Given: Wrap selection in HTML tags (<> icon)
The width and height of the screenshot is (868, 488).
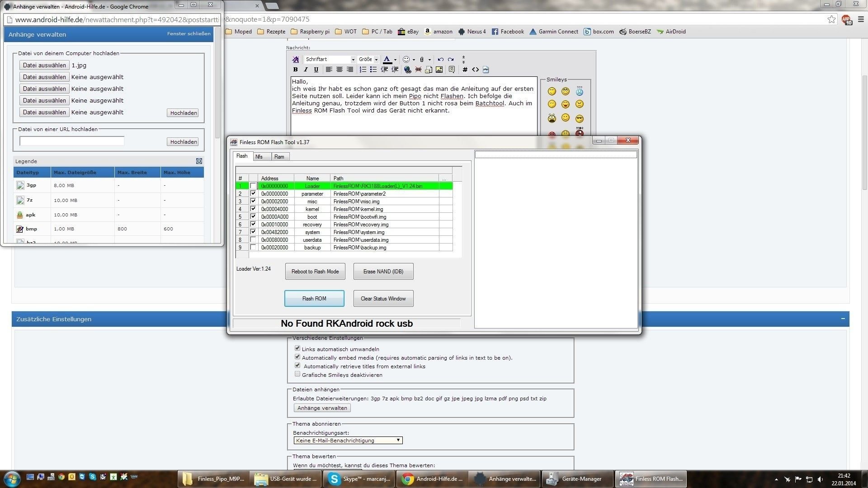Looking at the screenshot, I should tap(475, 70).
